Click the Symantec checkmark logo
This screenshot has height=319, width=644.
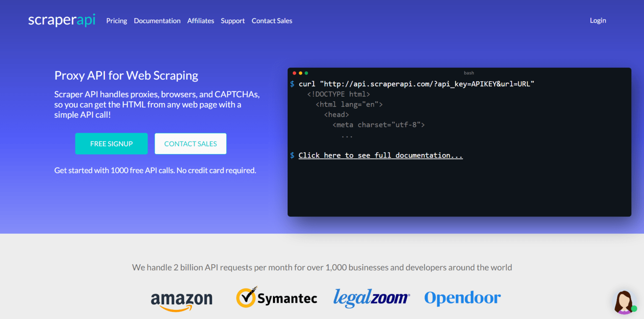point(247,297)
